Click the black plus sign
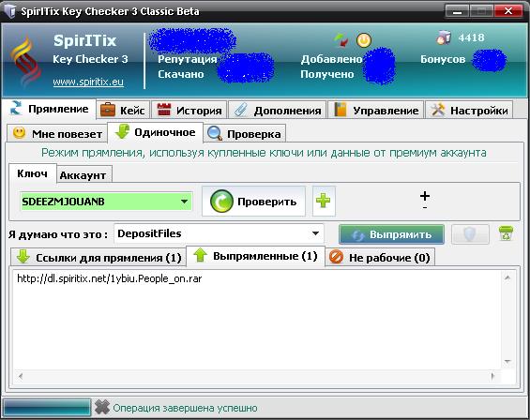530x420 pixels. tap(425, 196)
